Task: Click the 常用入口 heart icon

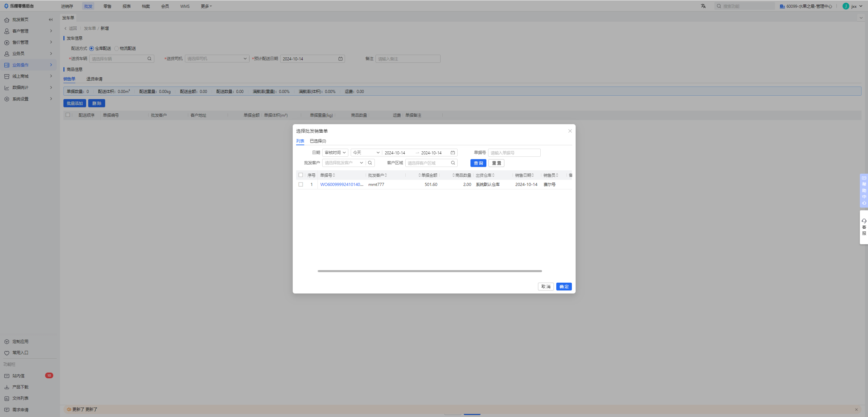Action: click(6, 353)
